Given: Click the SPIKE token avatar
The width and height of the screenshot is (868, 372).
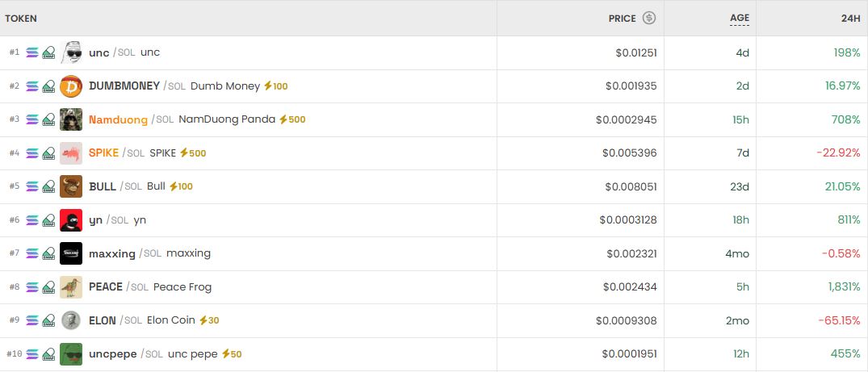Looking at the screenshot, I should [71, 153].
